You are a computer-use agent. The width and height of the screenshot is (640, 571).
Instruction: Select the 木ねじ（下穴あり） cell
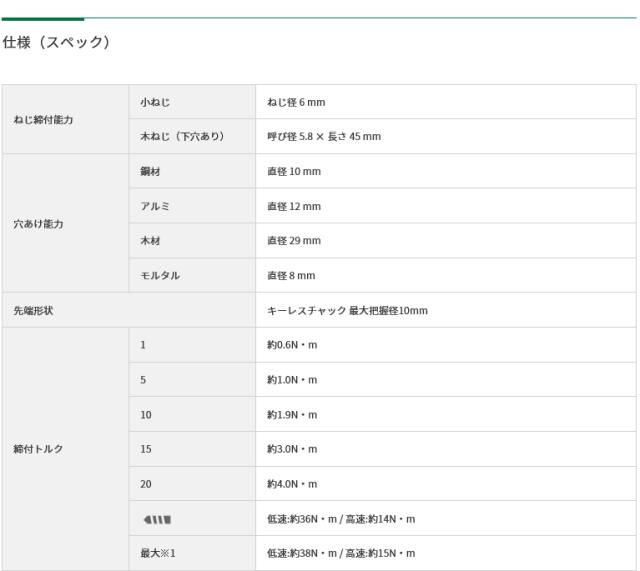pyautogui.click(x=192, y=136)
